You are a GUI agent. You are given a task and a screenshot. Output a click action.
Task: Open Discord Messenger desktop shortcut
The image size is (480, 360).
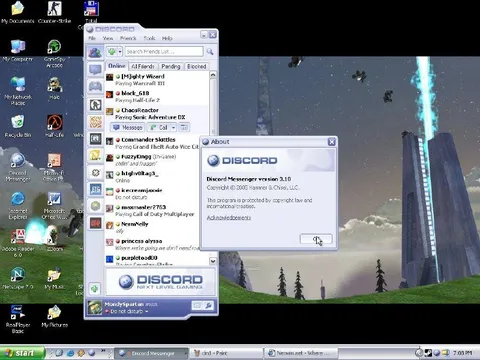tap(18, 167)
